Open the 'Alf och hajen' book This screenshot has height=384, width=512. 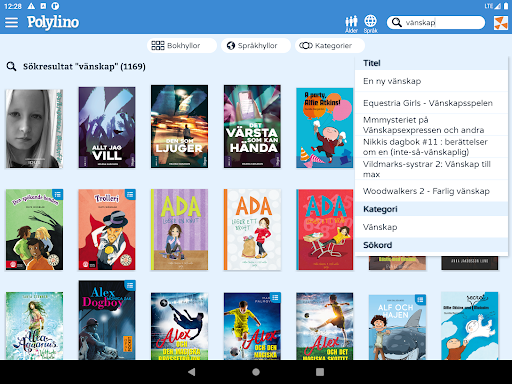(397, 327)
